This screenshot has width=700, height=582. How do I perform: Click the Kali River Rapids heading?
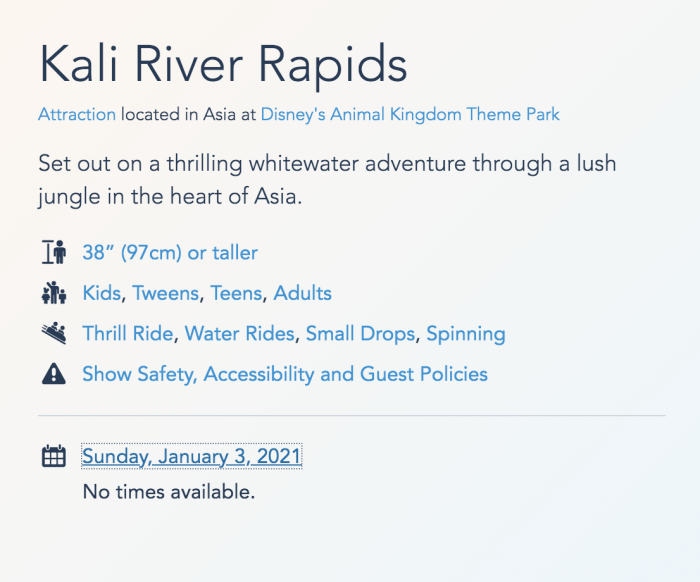click(x=223, y=65)
